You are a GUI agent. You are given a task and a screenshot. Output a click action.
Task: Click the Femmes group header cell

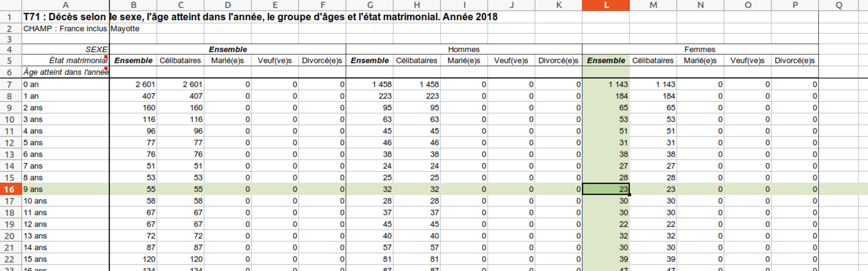click(700, 49)
